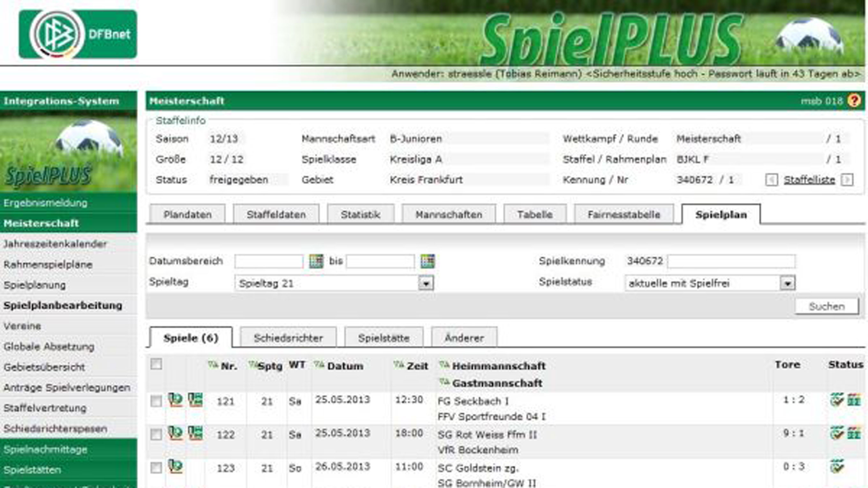868x488 pixels.
Task: Click the edit-match icon for game 121
Action: coord(175,400)
